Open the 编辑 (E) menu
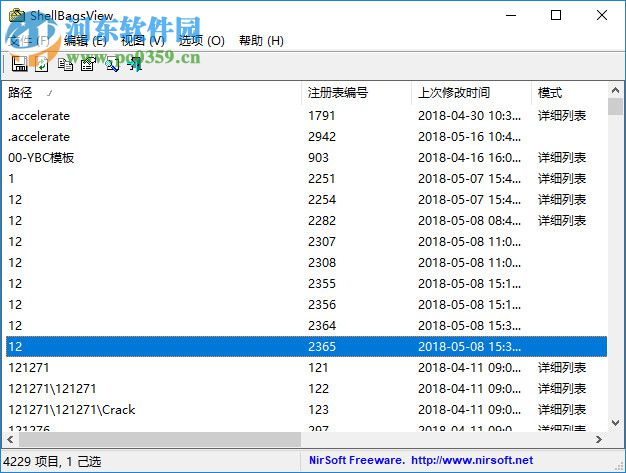 [85, 40]
